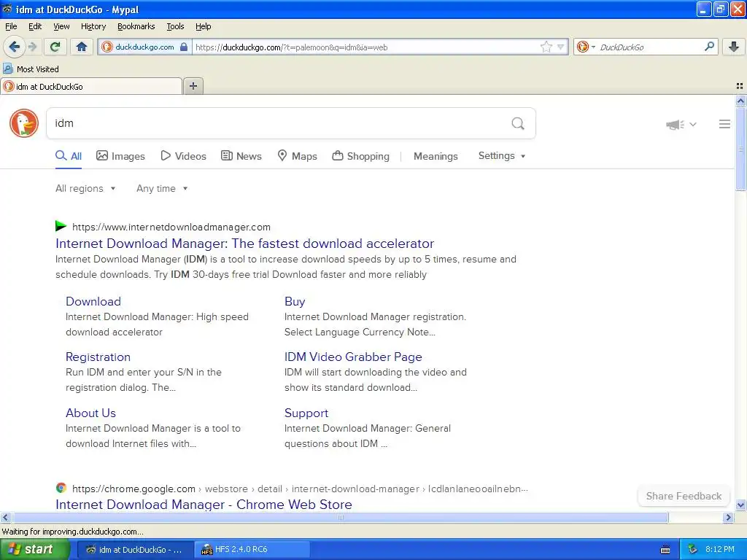Open the megaphone spread menu

[x=681, y=124]
